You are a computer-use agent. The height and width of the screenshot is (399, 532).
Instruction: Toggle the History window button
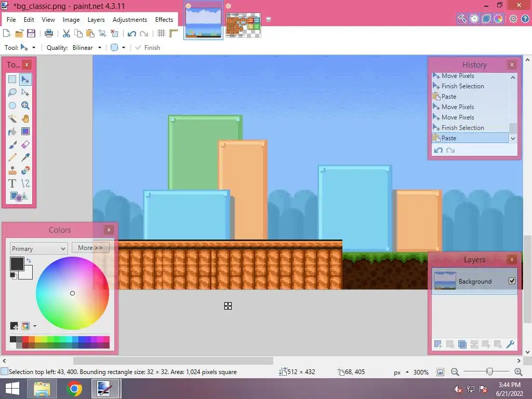[x=474, y=19]
